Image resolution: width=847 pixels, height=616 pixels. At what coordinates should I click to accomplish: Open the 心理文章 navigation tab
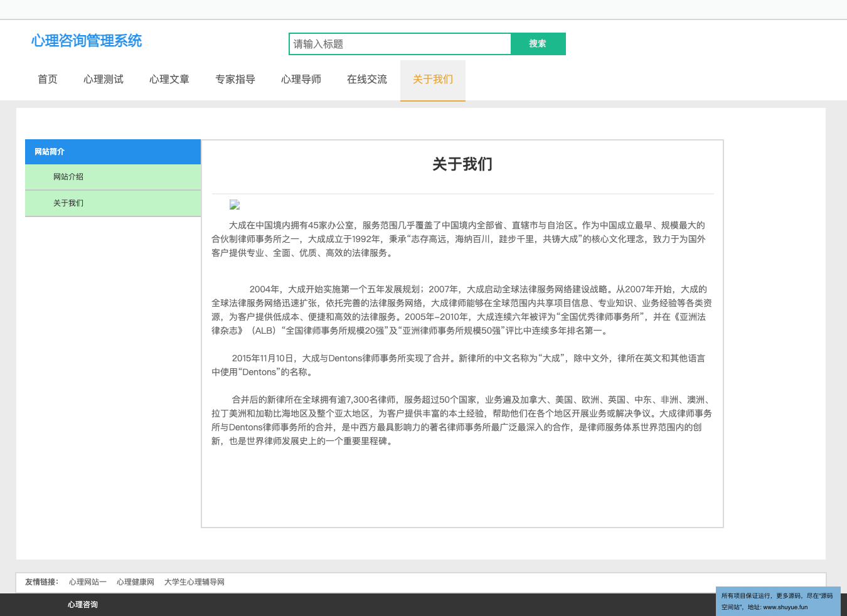click(169, 80)
